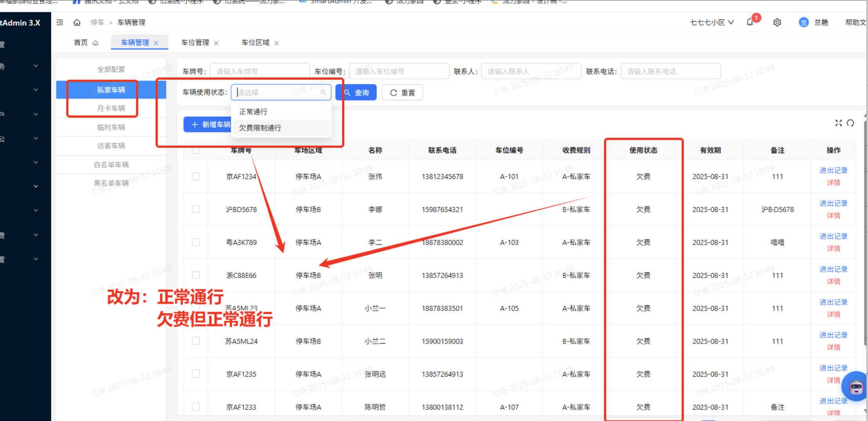Close the 车位管理 tab
Viewport: 868px width, 421px height.
pos(216,43)
